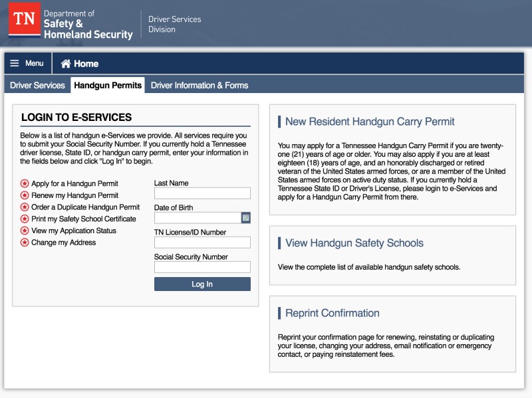This screenshot has width=532, height=398.
Task: Go to the Home text link
Action: pos(86,64)
